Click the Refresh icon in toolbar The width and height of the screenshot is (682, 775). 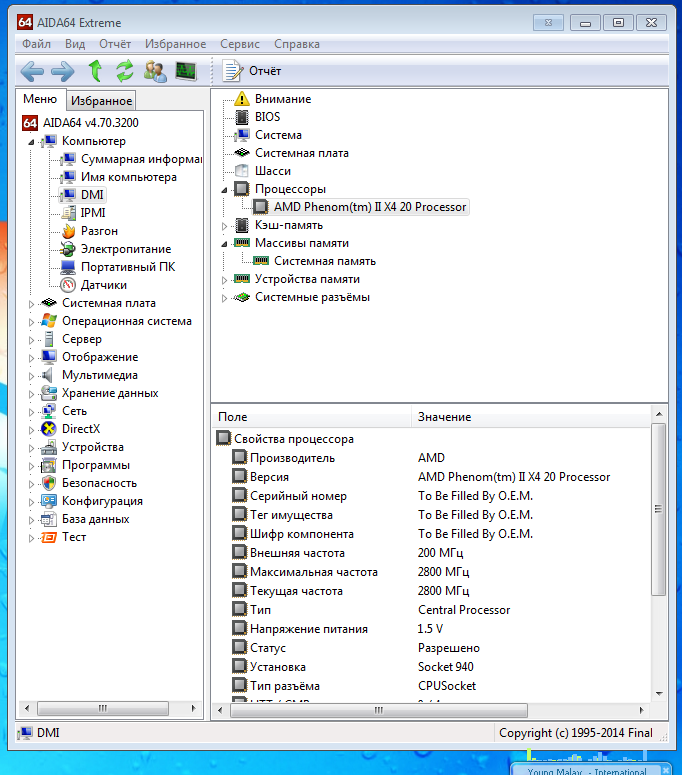click(125, 70)
